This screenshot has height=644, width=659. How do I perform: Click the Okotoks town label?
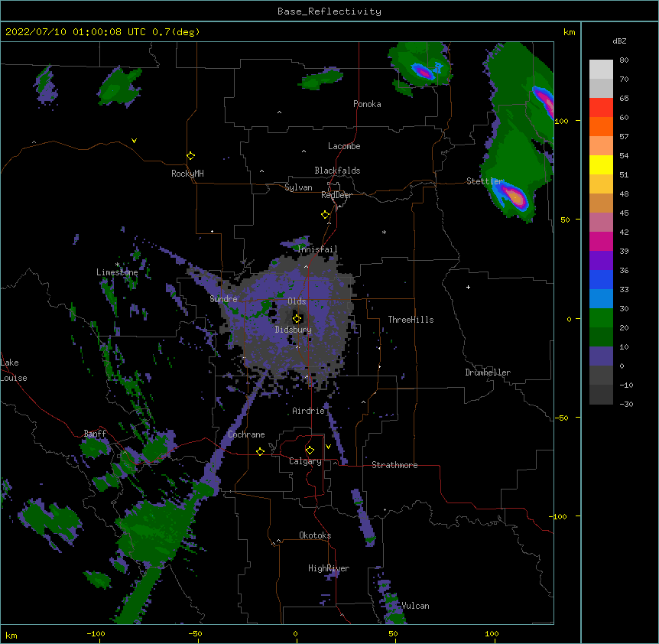pyautogui.click(x=315, y=535)
